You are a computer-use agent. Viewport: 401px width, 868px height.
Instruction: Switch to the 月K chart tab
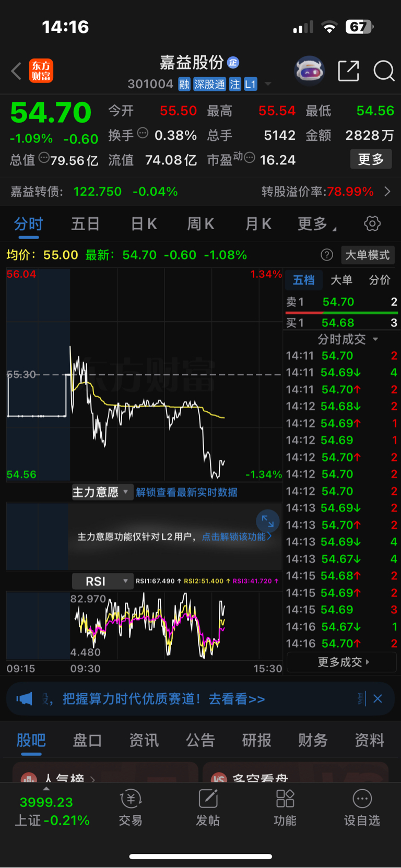258,224
